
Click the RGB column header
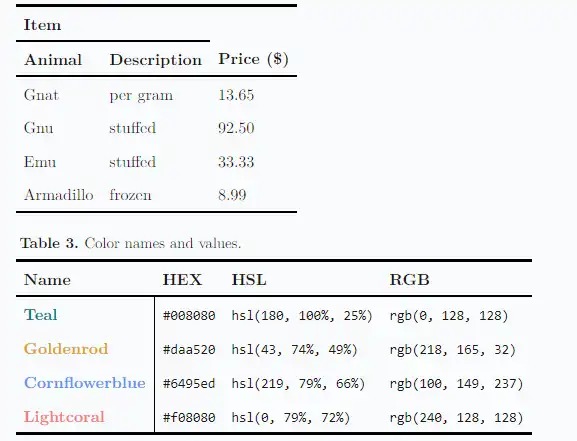click(x=409, y=280)
